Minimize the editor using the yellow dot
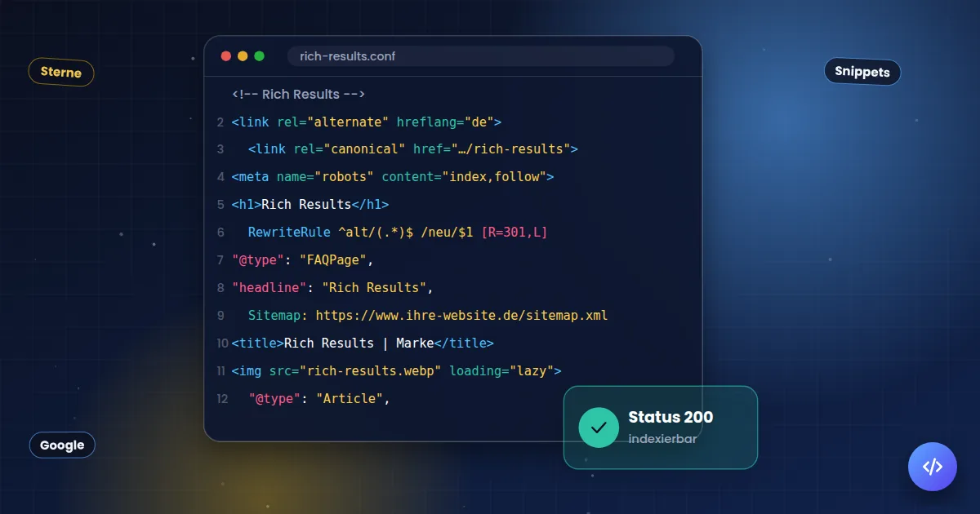The image size is (980, 514). point(243,56)
